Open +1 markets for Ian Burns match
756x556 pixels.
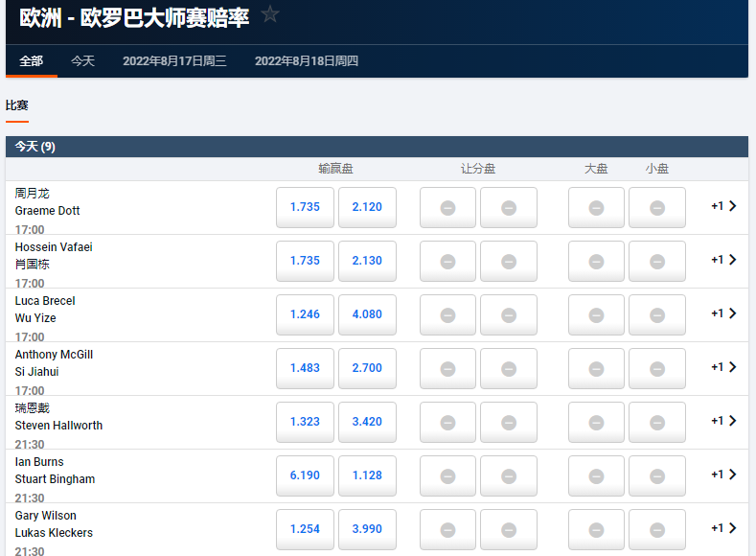(x=723, y=475)
